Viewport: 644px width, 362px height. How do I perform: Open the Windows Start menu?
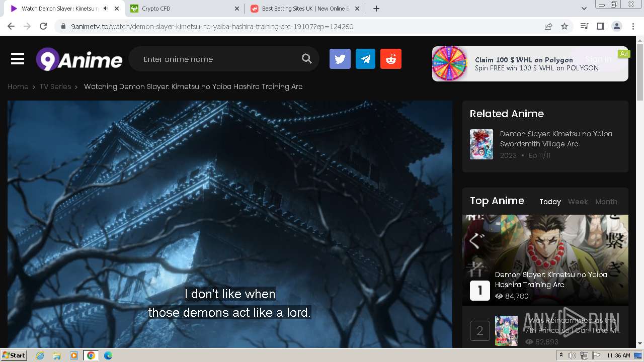pyautogui.click(x=14, y=355)
